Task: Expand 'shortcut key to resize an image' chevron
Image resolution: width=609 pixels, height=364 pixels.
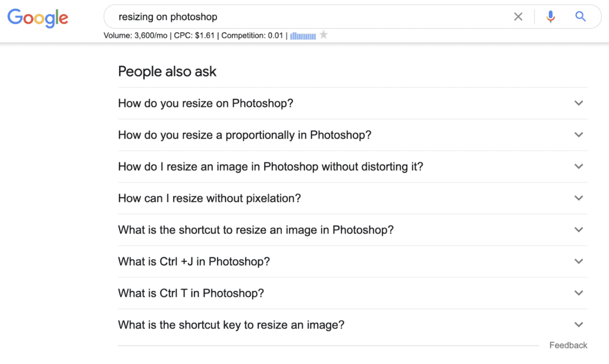Action: point(579,325)
